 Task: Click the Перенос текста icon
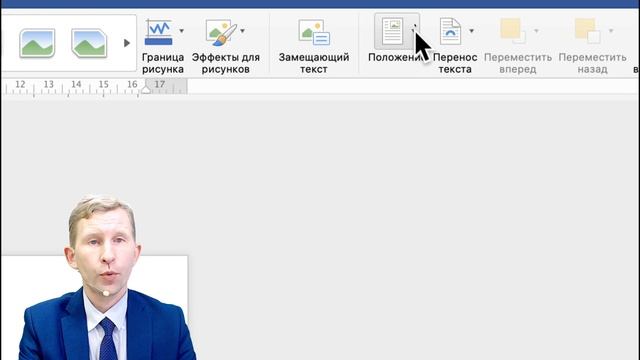(x=451, y=31)
